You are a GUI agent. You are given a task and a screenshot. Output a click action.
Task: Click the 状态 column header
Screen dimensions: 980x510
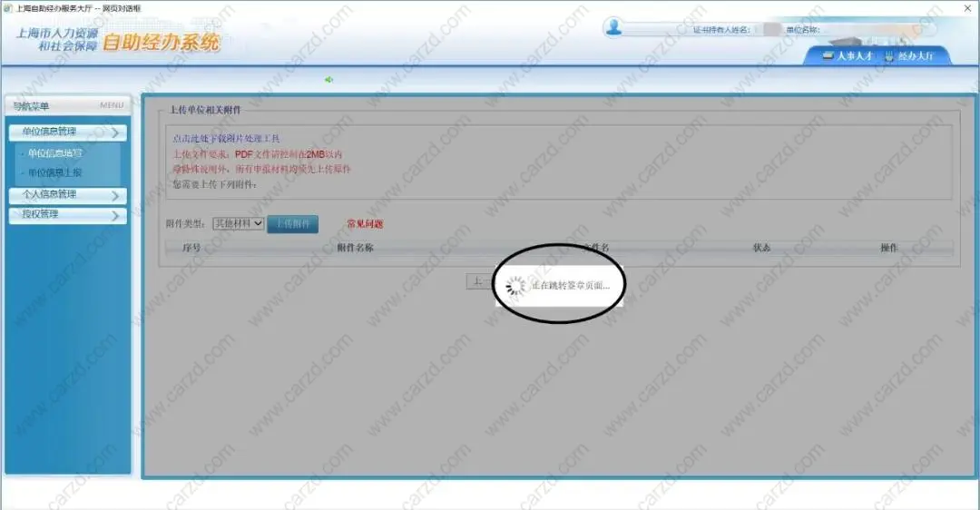click(761, 248)
